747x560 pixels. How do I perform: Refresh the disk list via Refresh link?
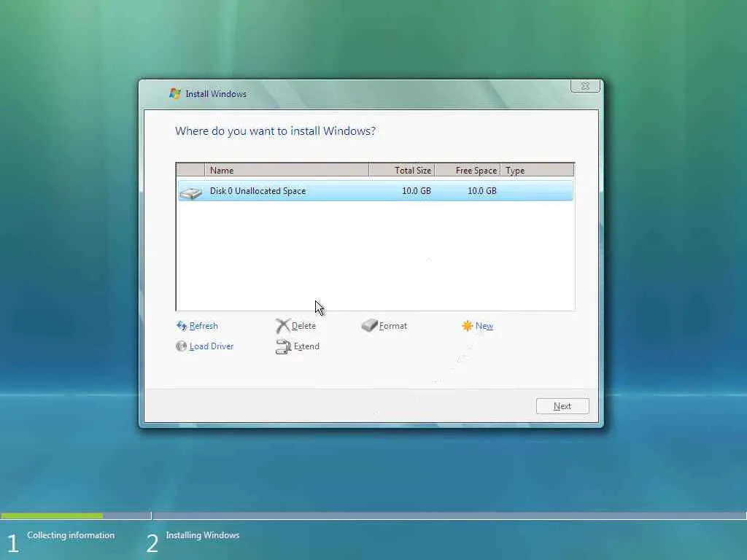click(204, 326)
